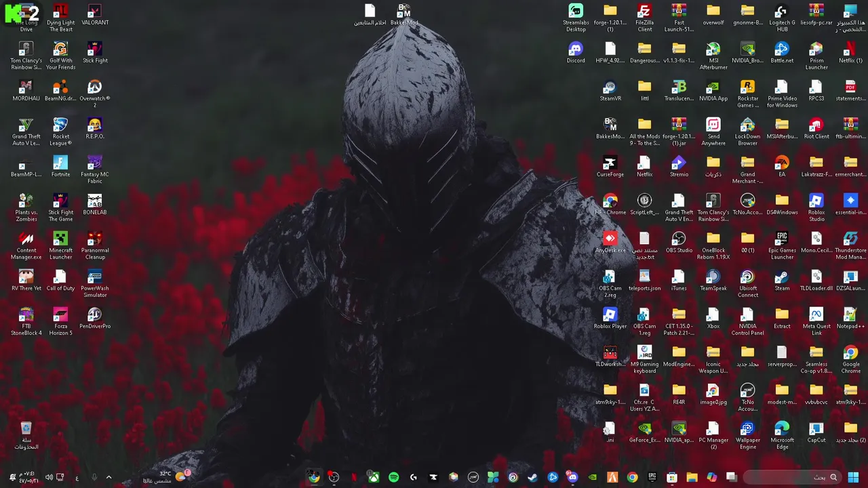Image resolution: width=868 pixels, height=488 pixels.
Task: Open Spotify from the taskbar
Action: (393, 477)
